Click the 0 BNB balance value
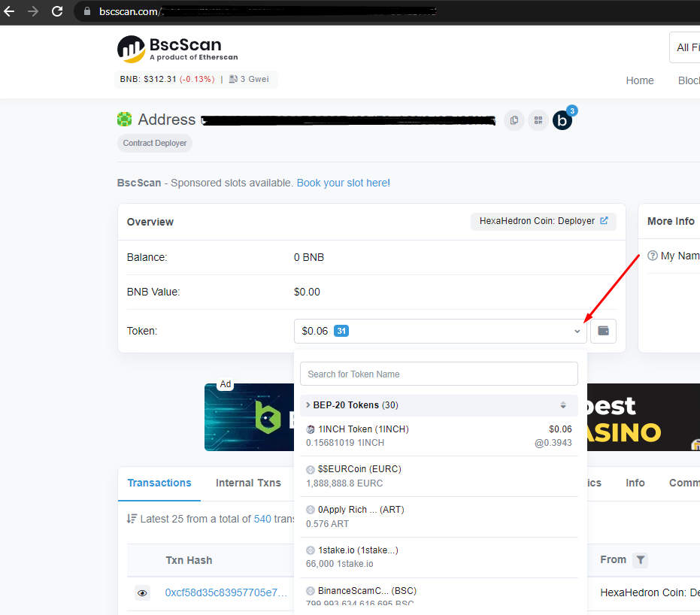This screenshot has width=700, height=615. point(309,258)
